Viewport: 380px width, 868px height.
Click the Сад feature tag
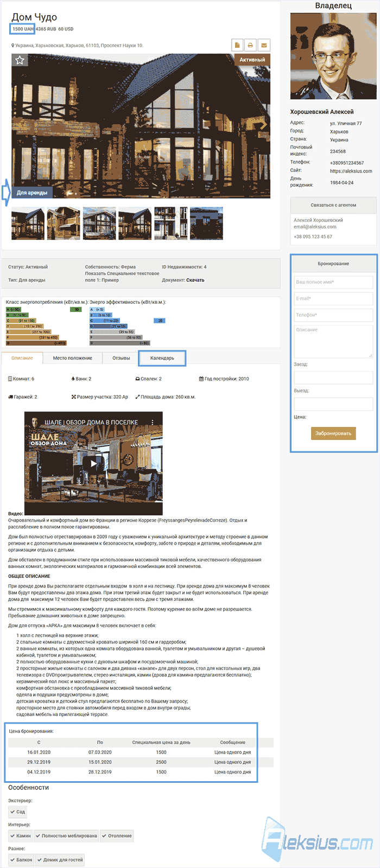click(17, 812)
